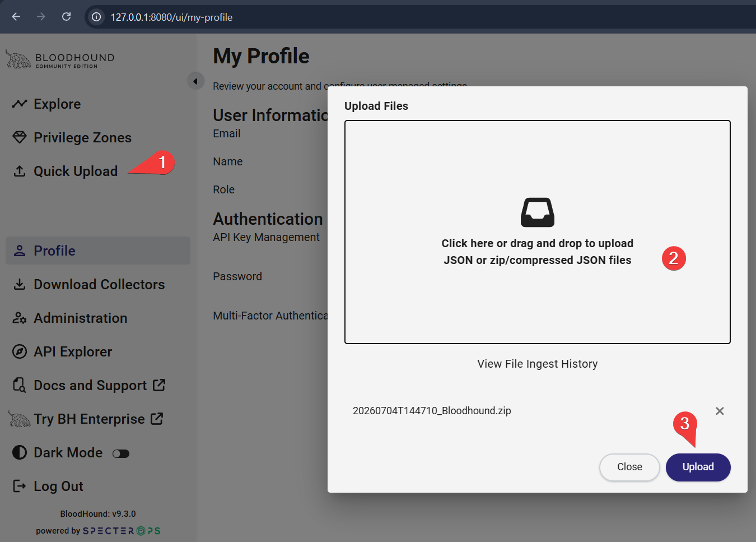Image resolution: width=756 pixels, height=542 pixels.
Task: Click the 20260704T144710_Bloodhound.zip file name
Action: tap(432, 411)
